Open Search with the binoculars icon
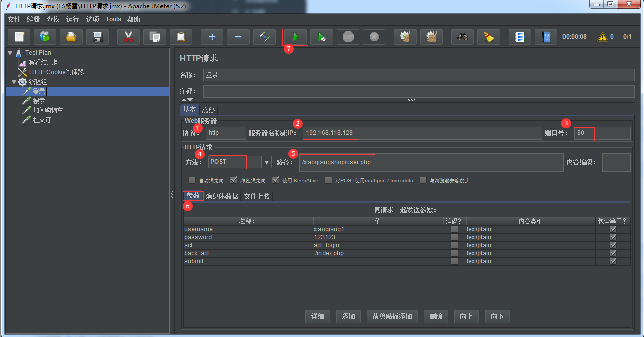 point(462,37)
